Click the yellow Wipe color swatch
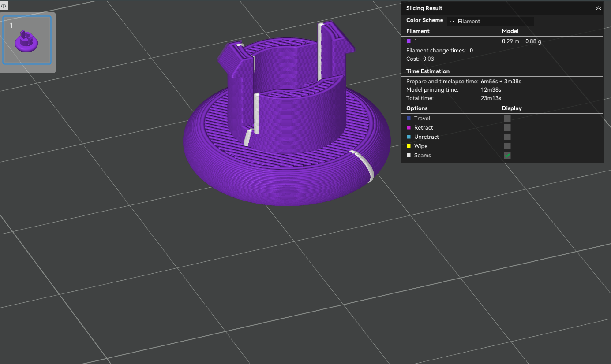The image size is (611, 364). point(409,146)
